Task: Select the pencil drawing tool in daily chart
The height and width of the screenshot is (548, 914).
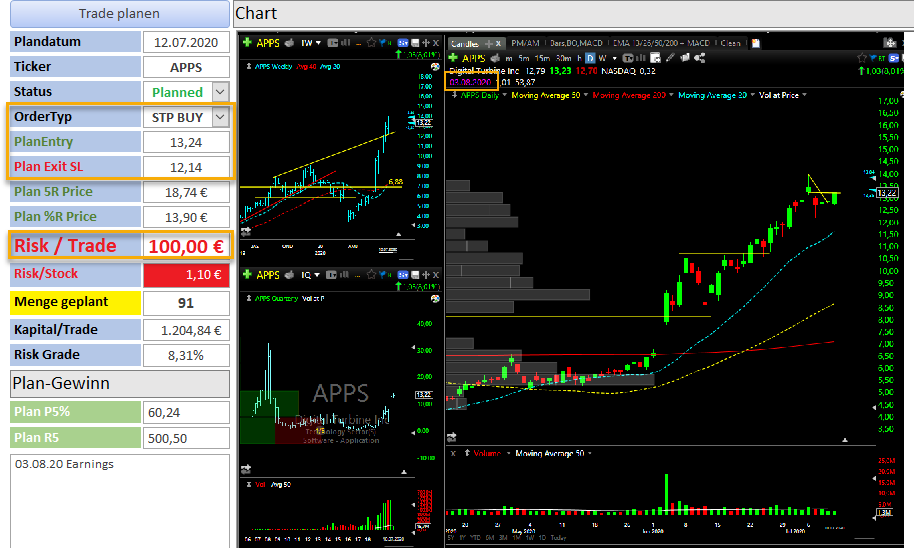Action: (x=670, y=58)
